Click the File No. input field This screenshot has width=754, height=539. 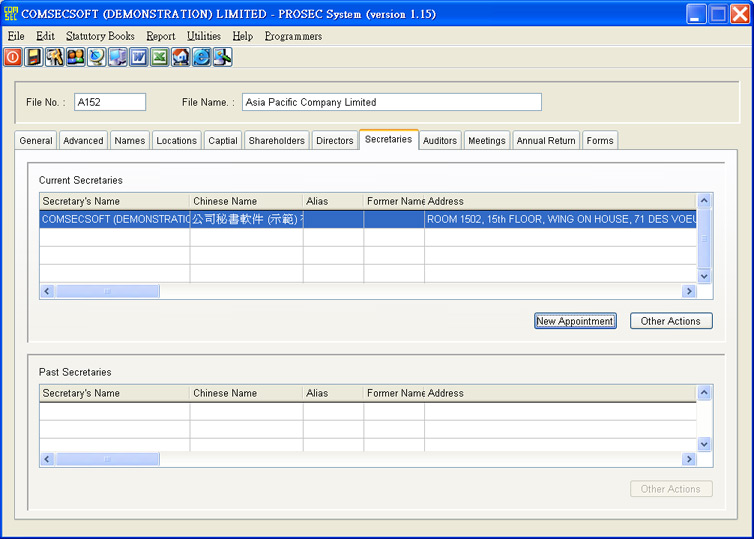[x=110, y=102]
